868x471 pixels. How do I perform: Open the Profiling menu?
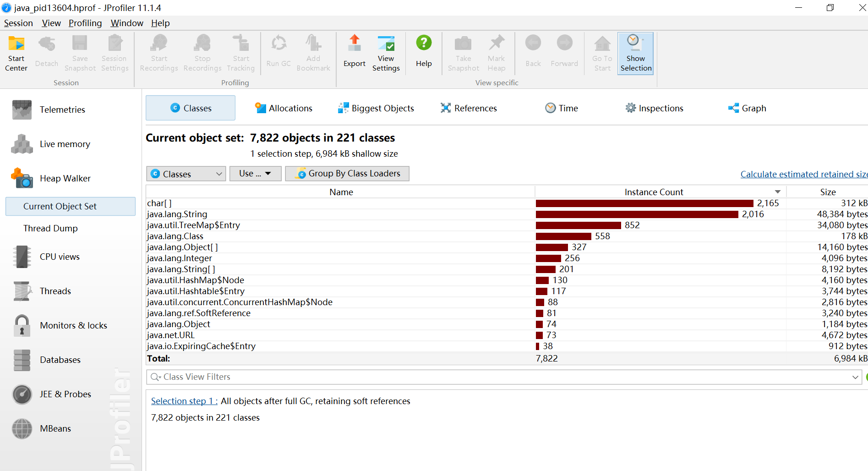(85, 23)
